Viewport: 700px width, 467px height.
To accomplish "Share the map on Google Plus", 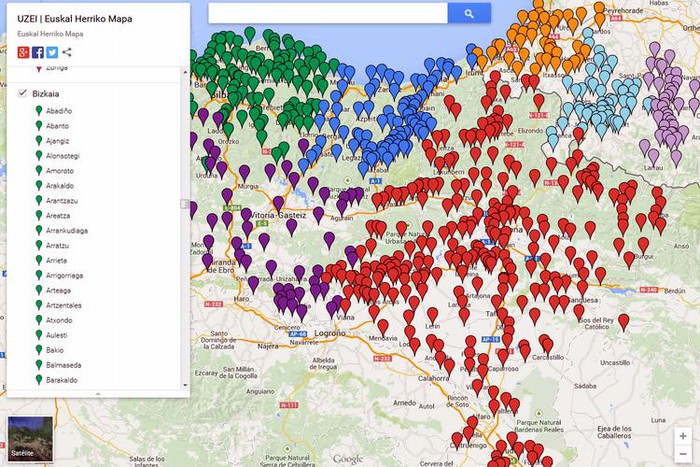I will (23, 52).
